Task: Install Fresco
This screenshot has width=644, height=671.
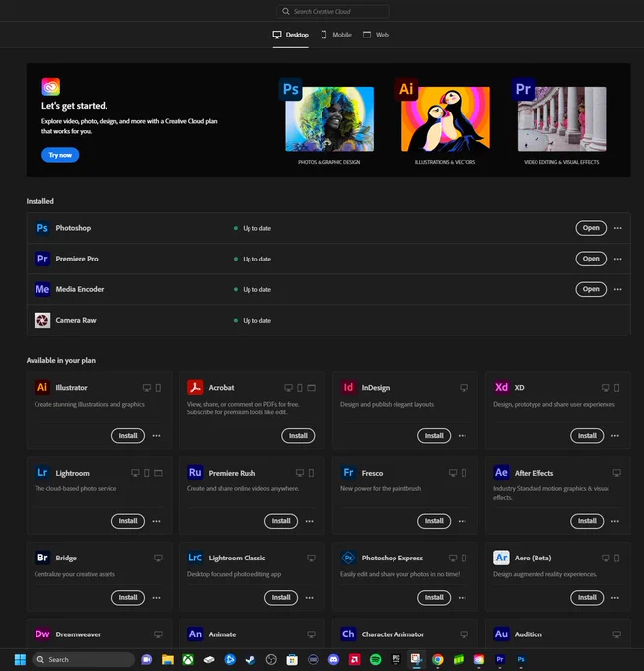Action: click(434, 521)
